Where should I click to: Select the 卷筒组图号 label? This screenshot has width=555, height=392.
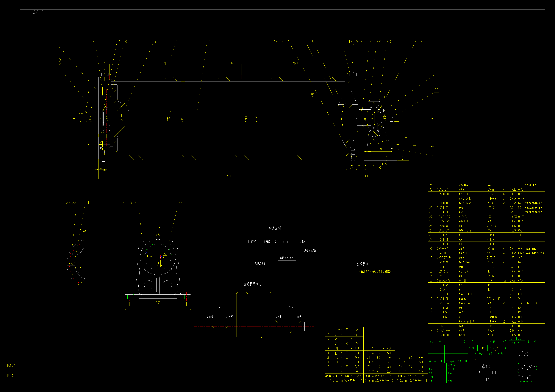[260, 263]
